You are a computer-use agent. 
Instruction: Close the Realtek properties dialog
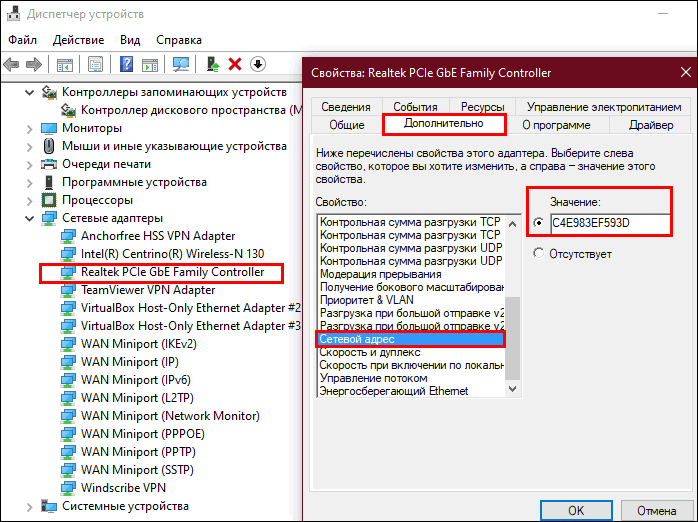[x=686, y=73]
